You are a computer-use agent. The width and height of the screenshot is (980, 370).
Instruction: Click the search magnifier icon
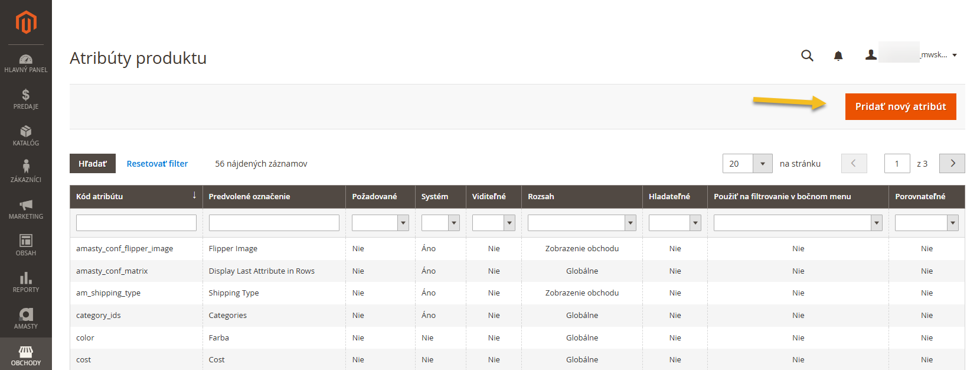[807, 56]
